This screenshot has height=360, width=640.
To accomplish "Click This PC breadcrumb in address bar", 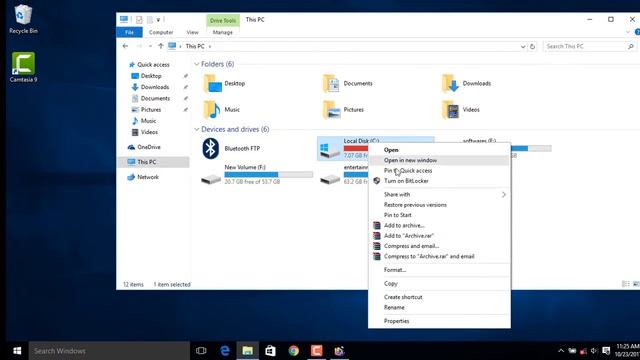I will 195,47.
